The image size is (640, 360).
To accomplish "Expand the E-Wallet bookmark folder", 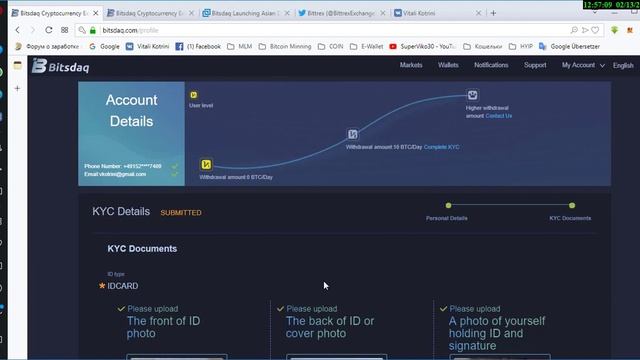I will (367, 47).
